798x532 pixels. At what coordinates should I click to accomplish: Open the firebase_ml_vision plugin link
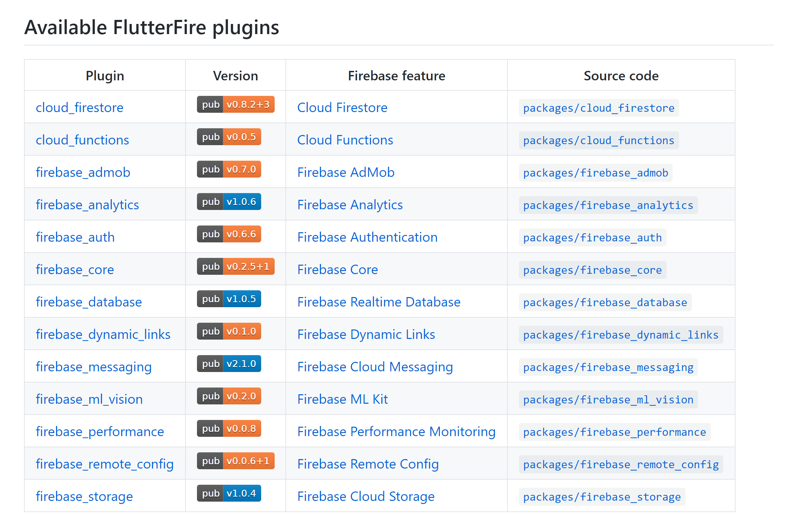[x=89, y=399]
